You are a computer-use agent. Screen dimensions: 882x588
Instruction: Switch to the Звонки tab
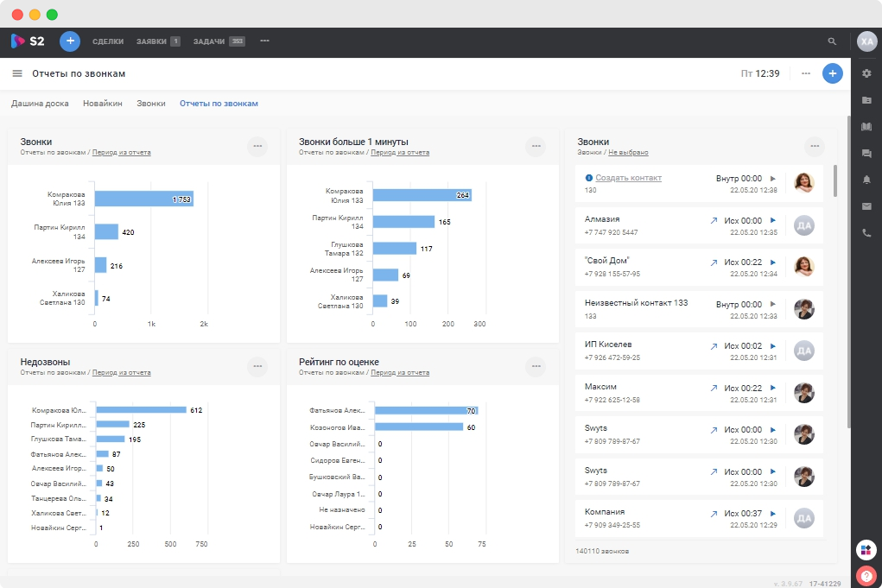[151, 104]
